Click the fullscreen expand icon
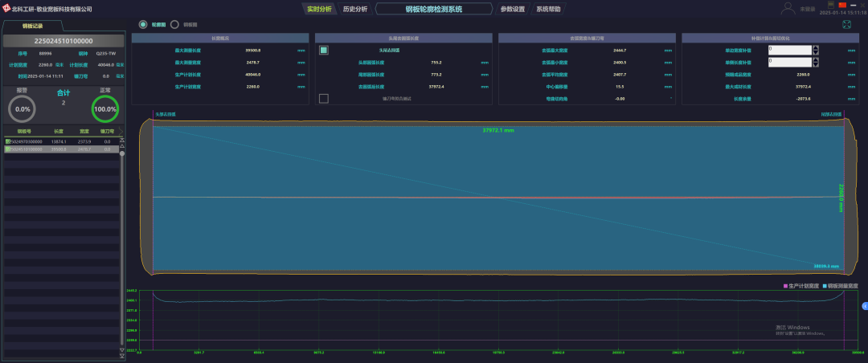This screenshot has width=868, height=363. point(846,24)
